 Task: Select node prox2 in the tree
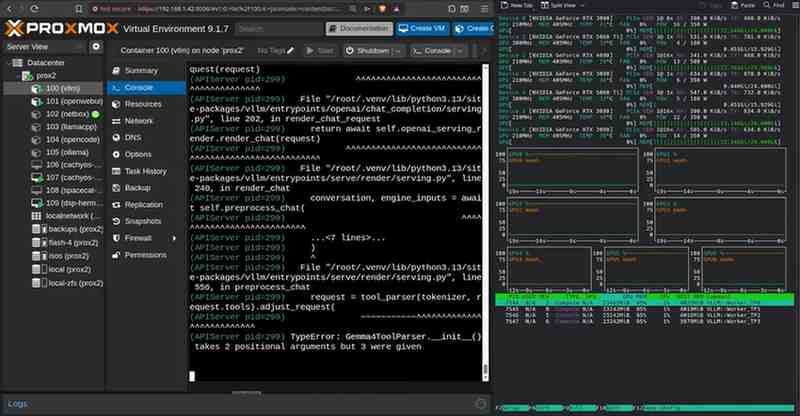coord(46,76)
